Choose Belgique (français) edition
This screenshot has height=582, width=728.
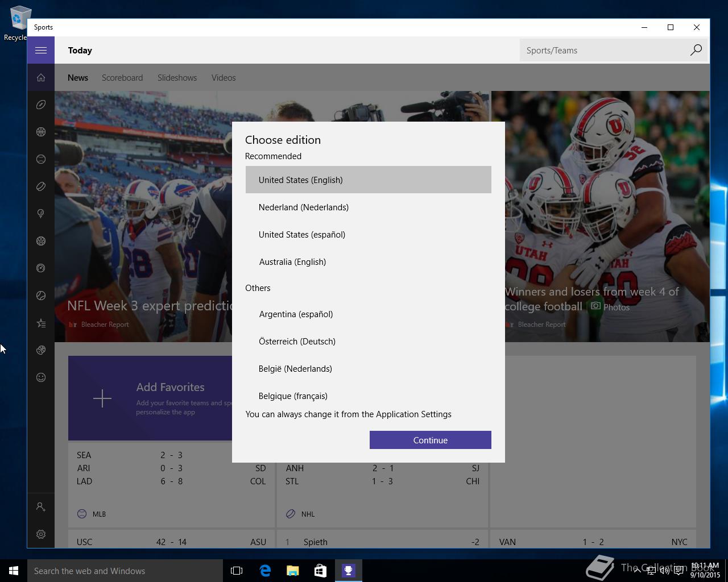[369, 394]
